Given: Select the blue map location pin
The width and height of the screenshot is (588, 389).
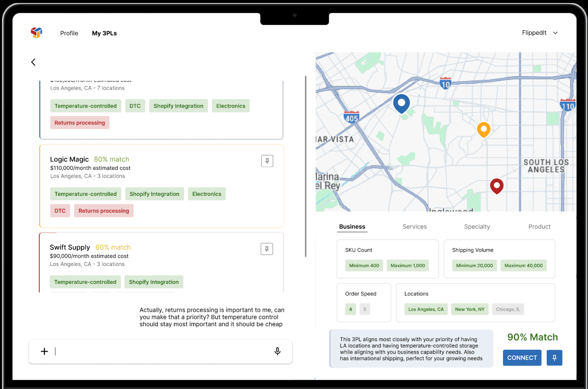Looking at the screenshot, I should pos(401,104).
